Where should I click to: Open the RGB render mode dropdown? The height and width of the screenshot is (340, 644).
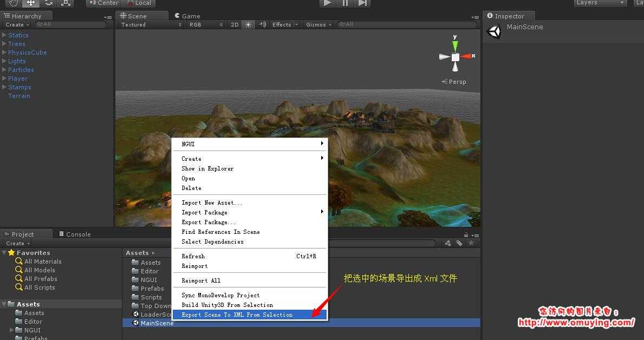pyautogui.click(x=206, y=25)
